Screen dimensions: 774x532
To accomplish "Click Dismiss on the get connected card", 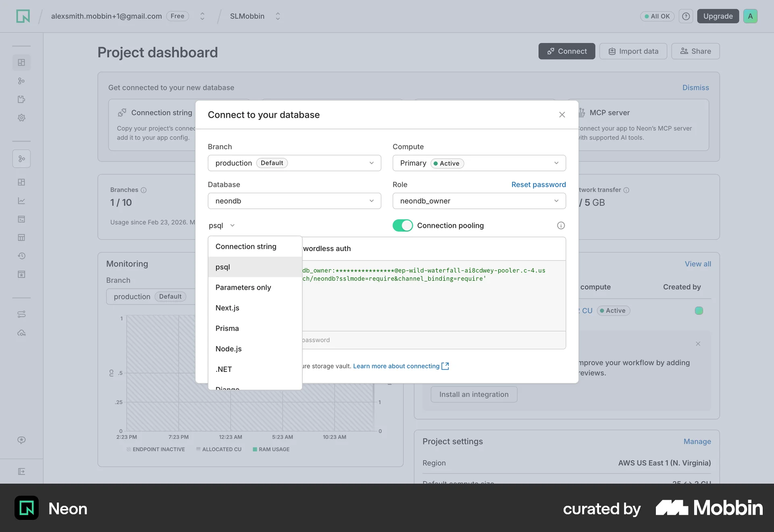I will coord(695,87).
